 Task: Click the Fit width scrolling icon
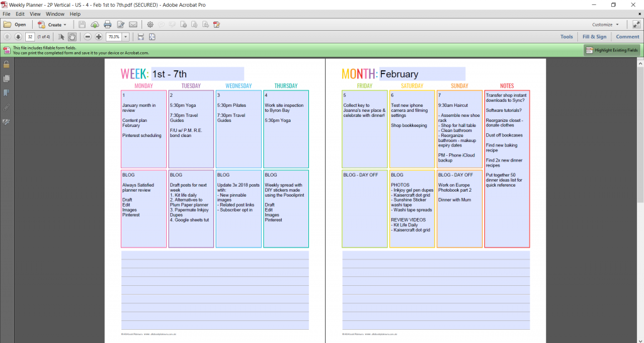click(141, 37)
